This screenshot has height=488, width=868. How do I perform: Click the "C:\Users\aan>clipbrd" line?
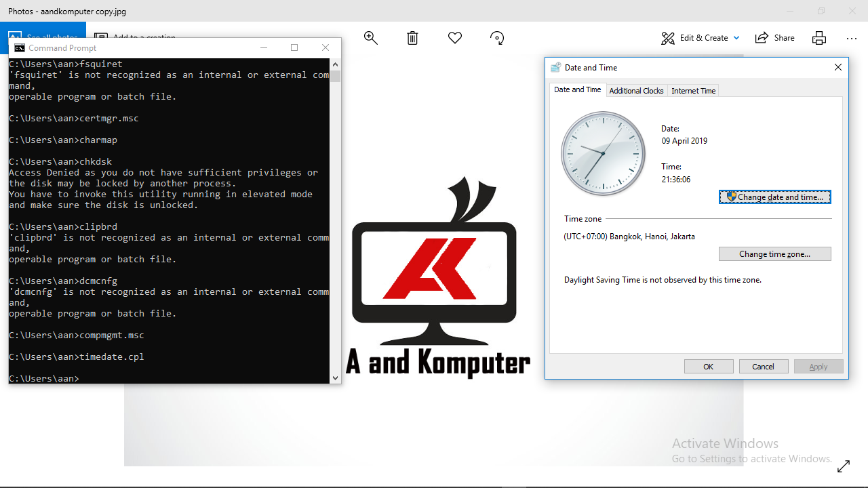point(63,226)
